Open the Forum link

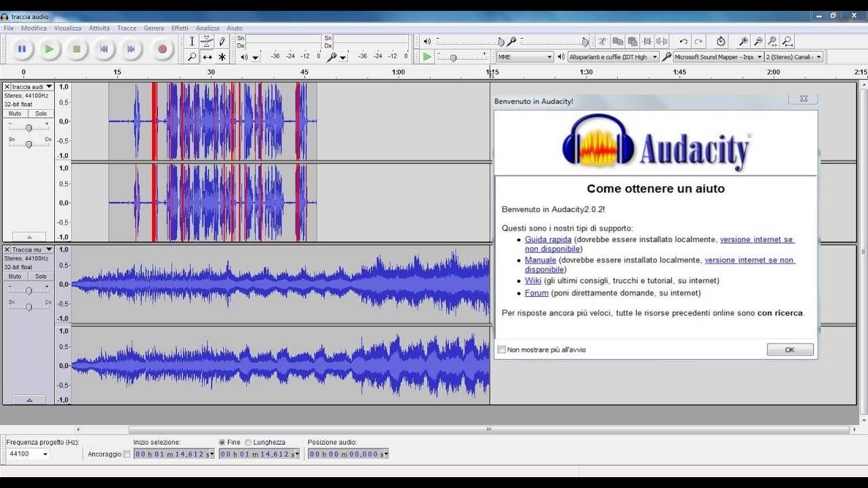point(536,293)
